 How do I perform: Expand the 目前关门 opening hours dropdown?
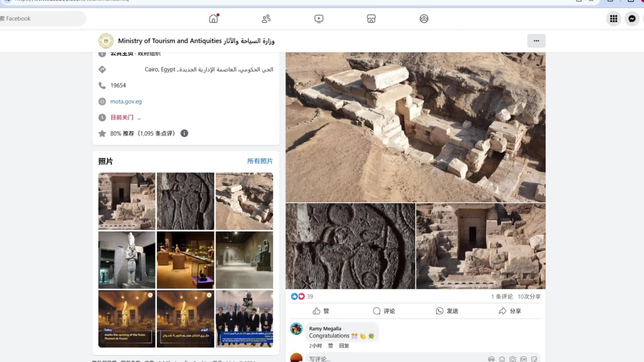click(139, 118)
